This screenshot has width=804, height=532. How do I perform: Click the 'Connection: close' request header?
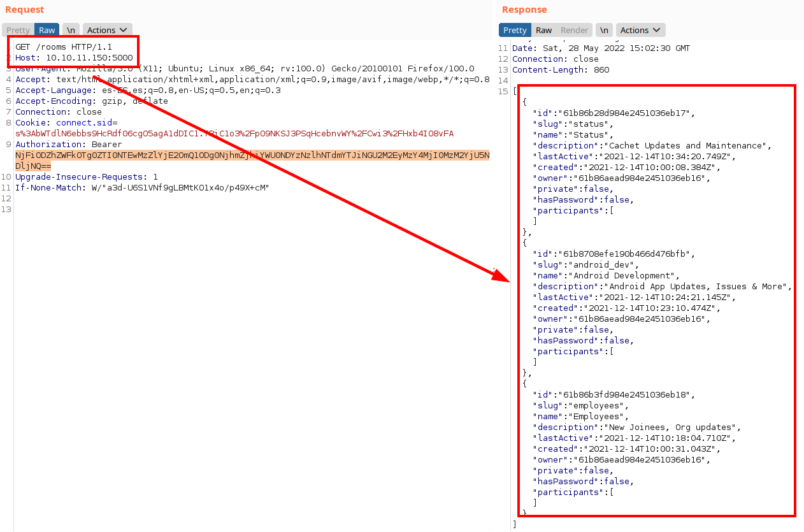[59, 112]
